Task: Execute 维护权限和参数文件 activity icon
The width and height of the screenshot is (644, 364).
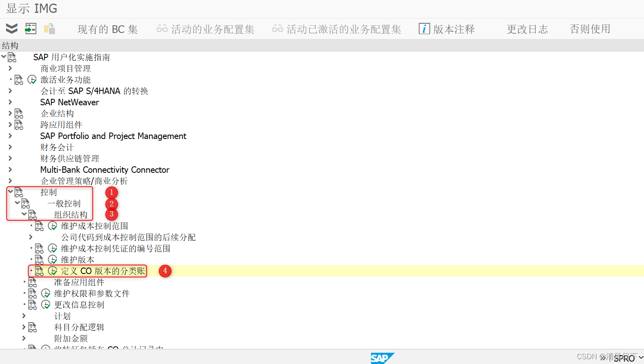Action: (x=46, y=293)
